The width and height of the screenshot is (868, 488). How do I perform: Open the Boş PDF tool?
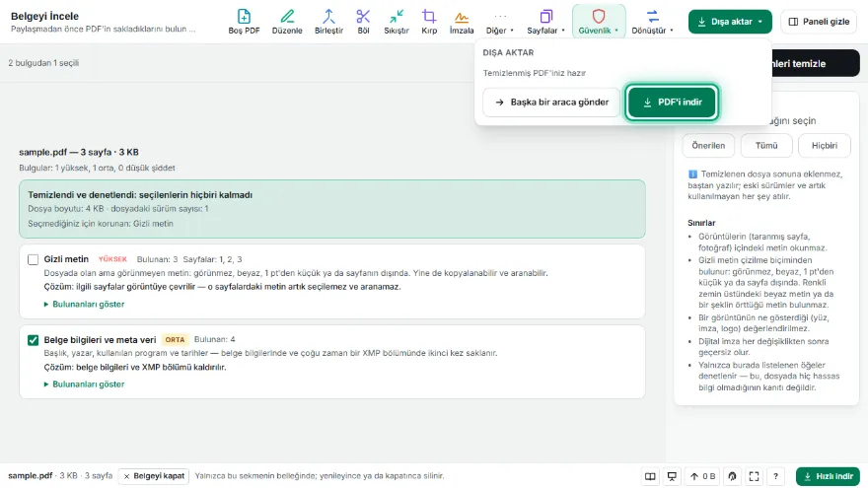[244, 22]
